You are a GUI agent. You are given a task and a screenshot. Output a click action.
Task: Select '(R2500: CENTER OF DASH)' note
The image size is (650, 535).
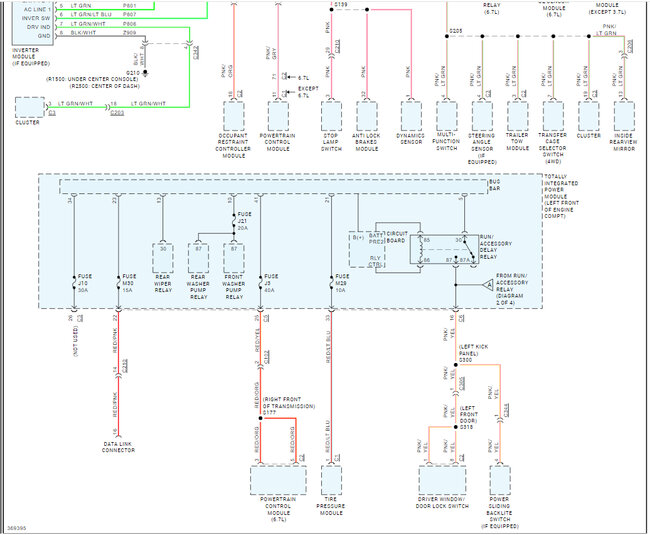pos(104,86)
